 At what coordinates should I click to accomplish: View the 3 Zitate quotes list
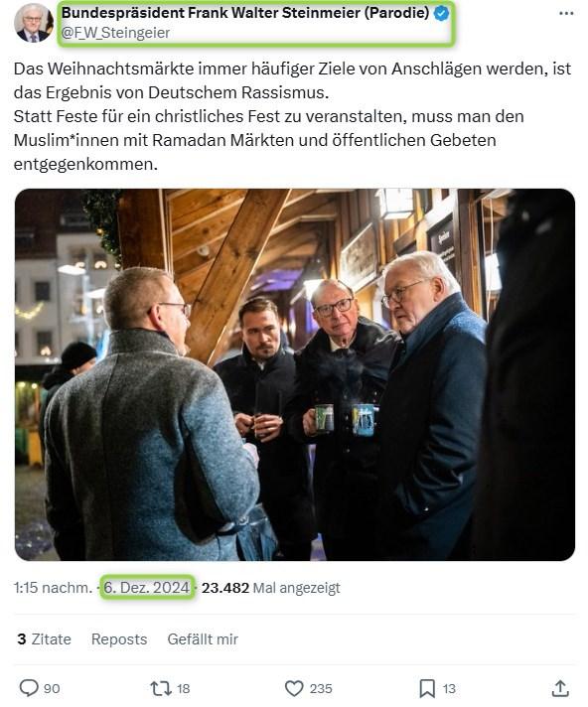[44, 638]
